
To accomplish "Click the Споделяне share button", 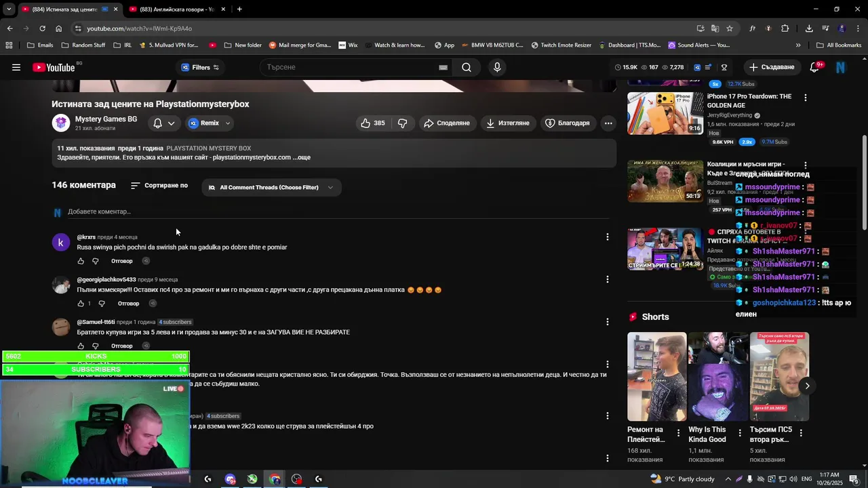I will 446,123.
